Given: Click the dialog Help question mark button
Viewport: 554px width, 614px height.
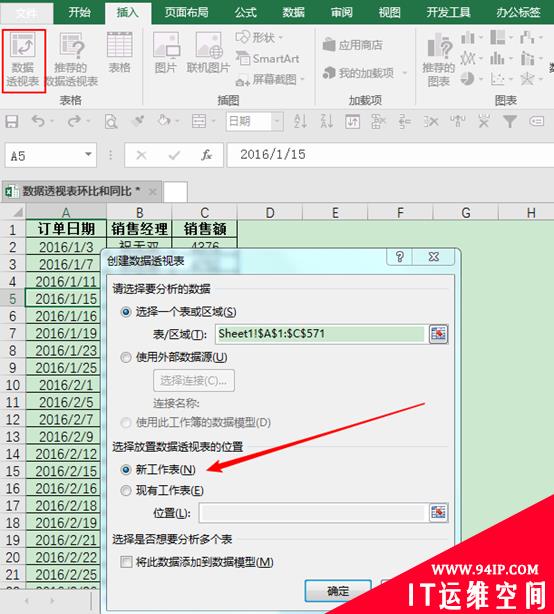Looking at the screenshot, I should point(400,257).
